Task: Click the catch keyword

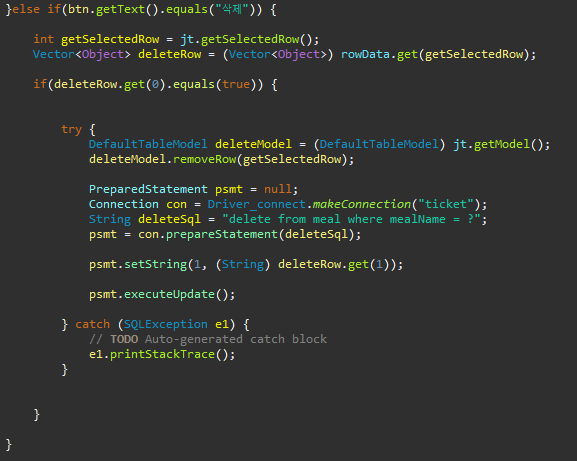Action: 92,324
